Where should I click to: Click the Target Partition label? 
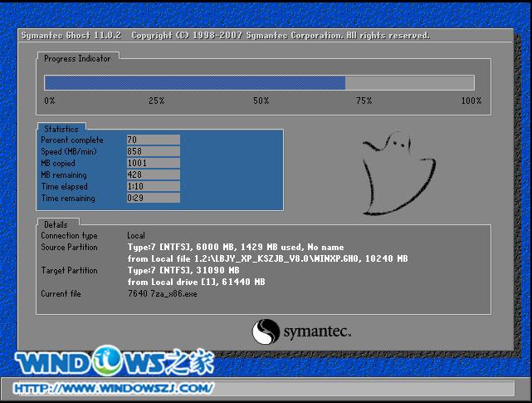(69, 270)
